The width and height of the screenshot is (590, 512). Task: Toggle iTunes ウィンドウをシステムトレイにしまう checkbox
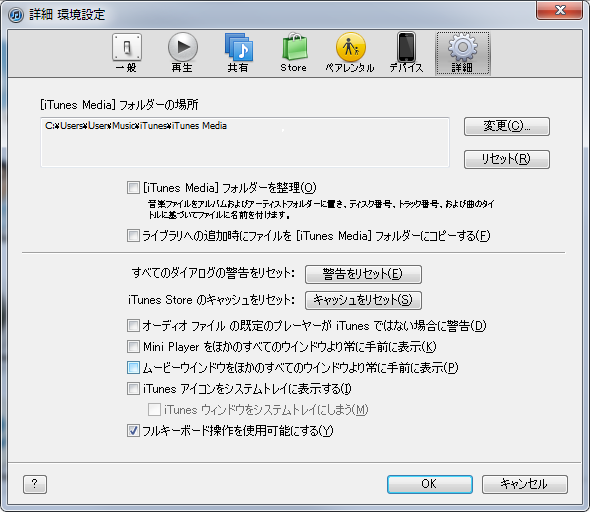click(x=154, y=409)
